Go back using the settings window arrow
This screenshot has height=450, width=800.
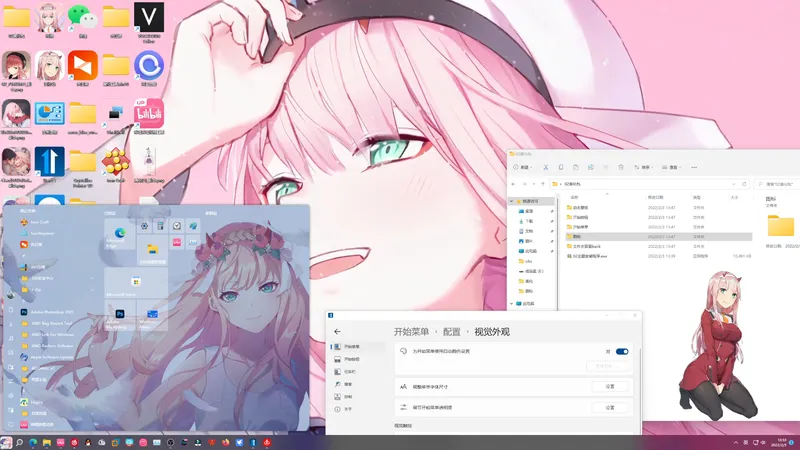(x=337, y=332)
